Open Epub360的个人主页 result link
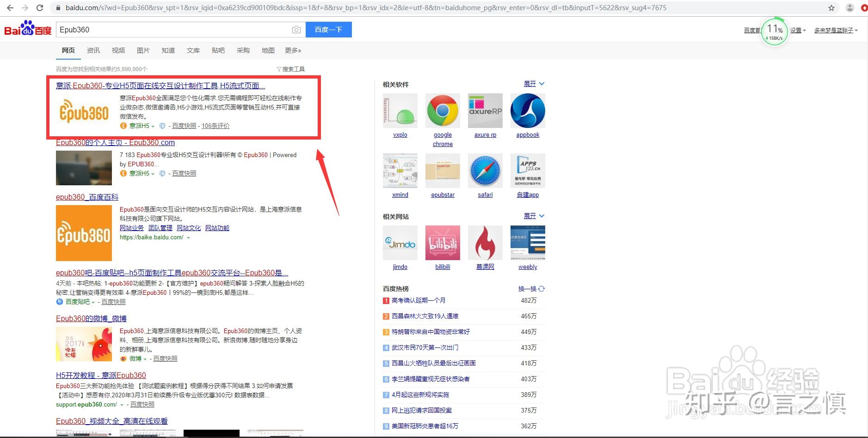Image resolution: width=868 pixels, height=438 pixels. (115, 143)
